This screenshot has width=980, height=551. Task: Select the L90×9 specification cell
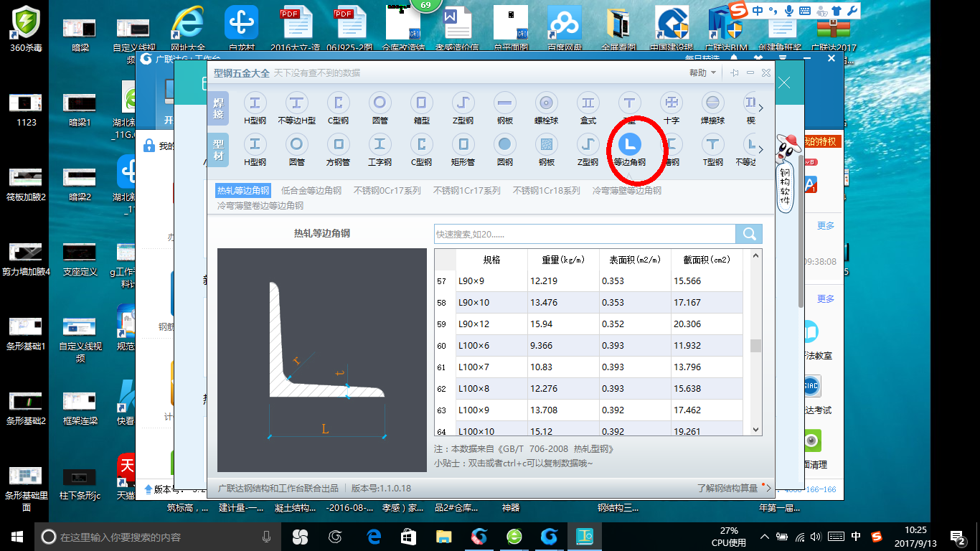point(491,281)
